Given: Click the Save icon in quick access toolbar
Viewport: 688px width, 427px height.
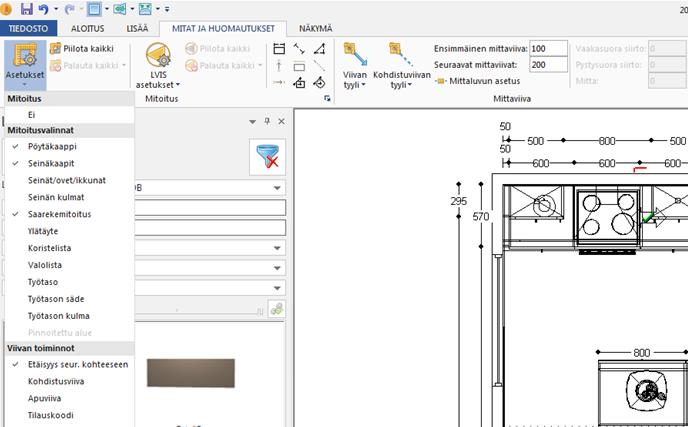Looking at the screenshot, I should pos(27,8).
